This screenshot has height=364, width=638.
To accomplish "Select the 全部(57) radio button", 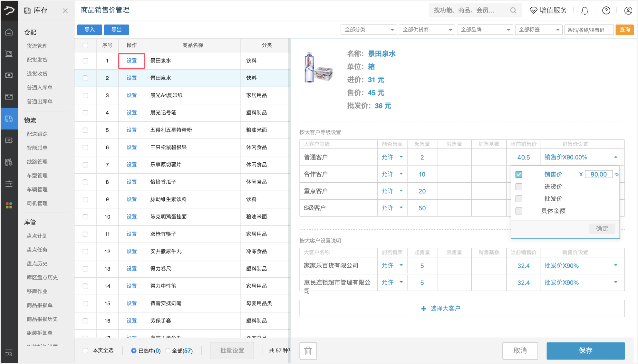I will tap(168, 351).
